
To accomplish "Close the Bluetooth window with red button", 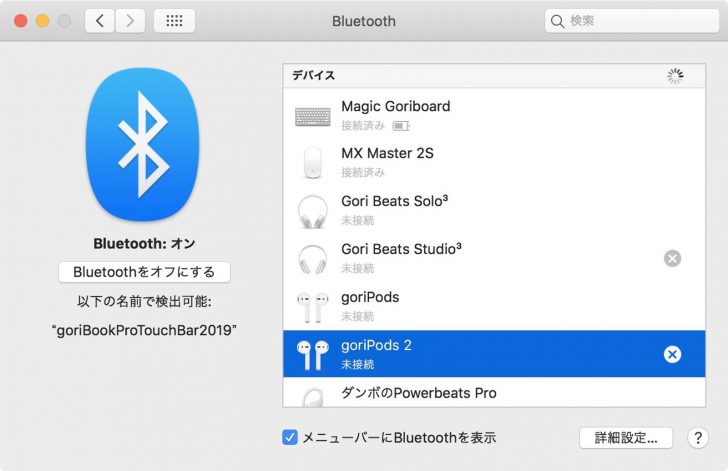I will coord(20,21).
